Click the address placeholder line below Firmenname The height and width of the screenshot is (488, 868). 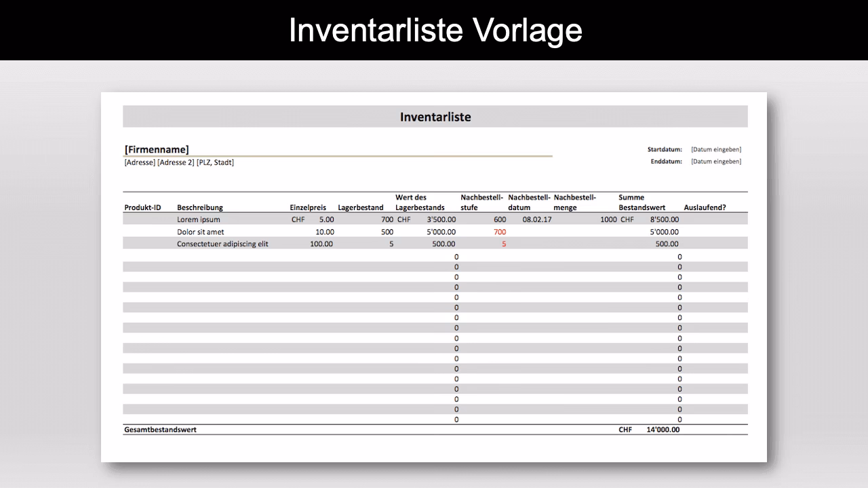(x=178, y=162)
